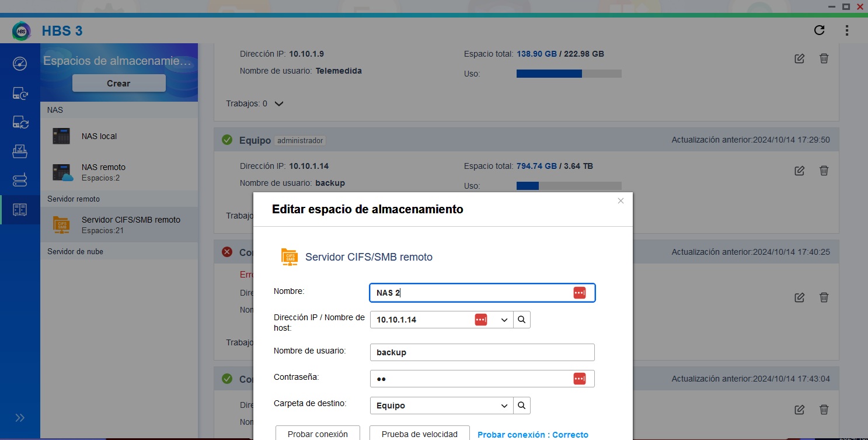Open the Services icon in left sidebar

pos(20,180)
